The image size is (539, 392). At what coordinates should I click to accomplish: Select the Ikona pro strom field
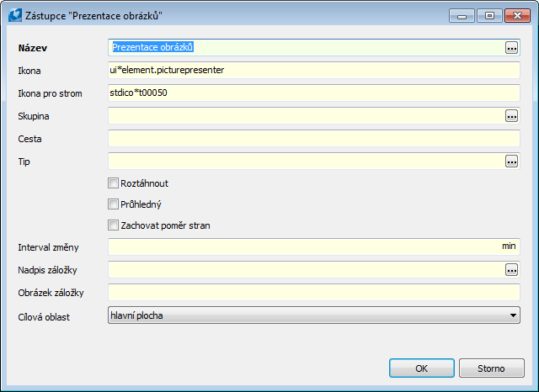click(314, 93)
